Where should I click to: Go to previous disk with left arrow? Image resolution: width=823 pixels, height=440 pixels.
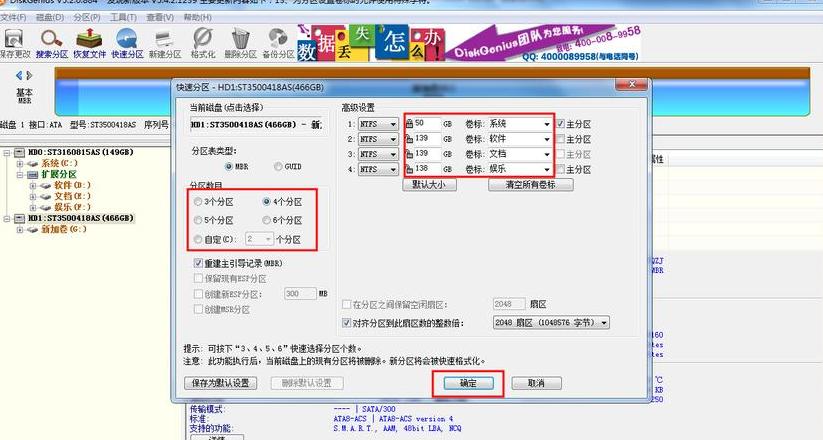point(19,76)
